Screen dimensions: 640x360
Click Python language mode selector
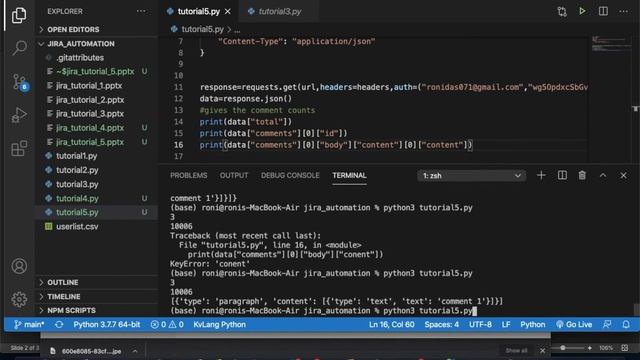[533, 324]
